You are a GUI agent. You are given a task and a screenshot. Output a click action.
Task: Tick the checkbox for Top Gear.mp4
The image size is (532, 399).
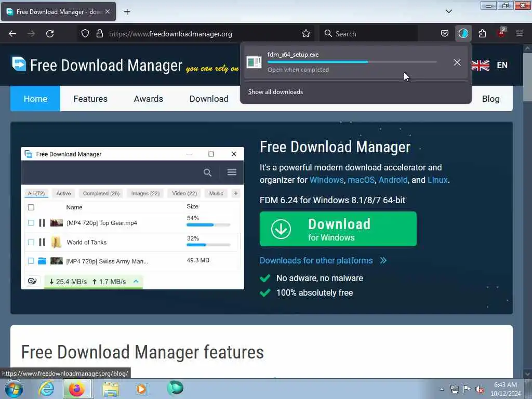[x=31, y=223]
